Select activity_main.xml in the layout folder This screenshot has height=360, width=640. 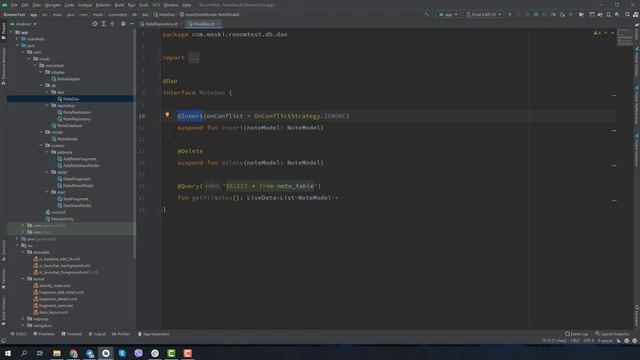[52, 286]
